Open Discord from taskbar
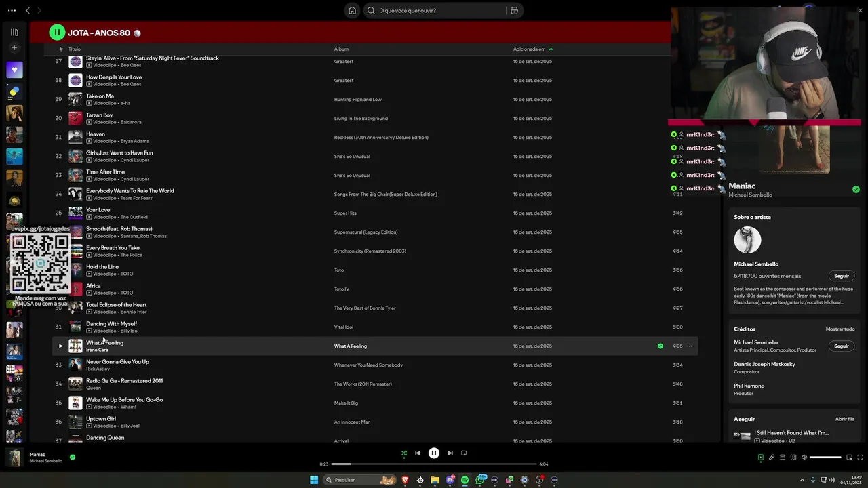The height and width of the screenshot is (488, 868). 450,480
